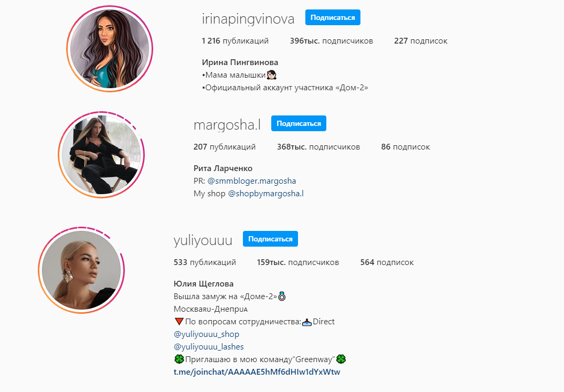Screen dimensions: 564x392
Task: Click the irinapingvinova username heading
Action: coord(248,19)
